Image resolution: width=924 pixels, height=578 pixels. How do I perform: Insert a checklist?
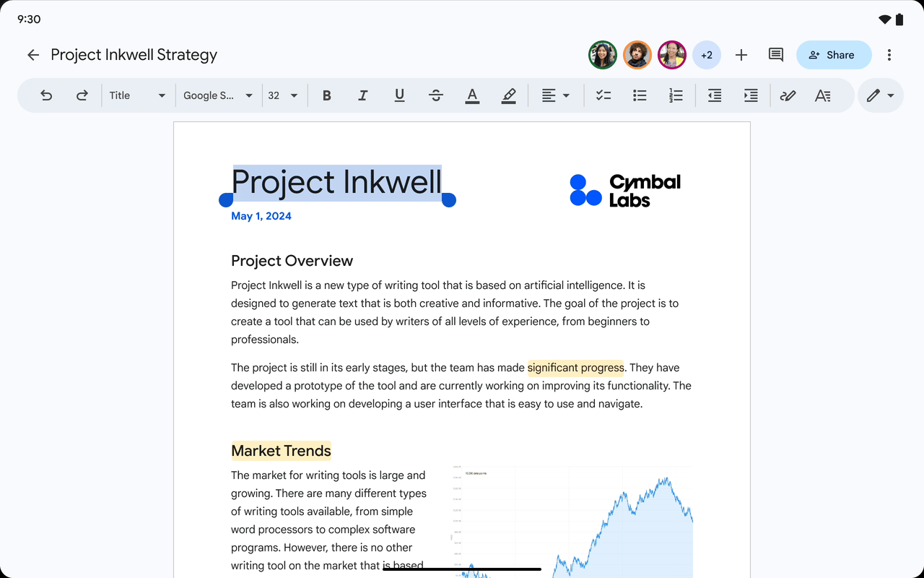tap(603, 95)
